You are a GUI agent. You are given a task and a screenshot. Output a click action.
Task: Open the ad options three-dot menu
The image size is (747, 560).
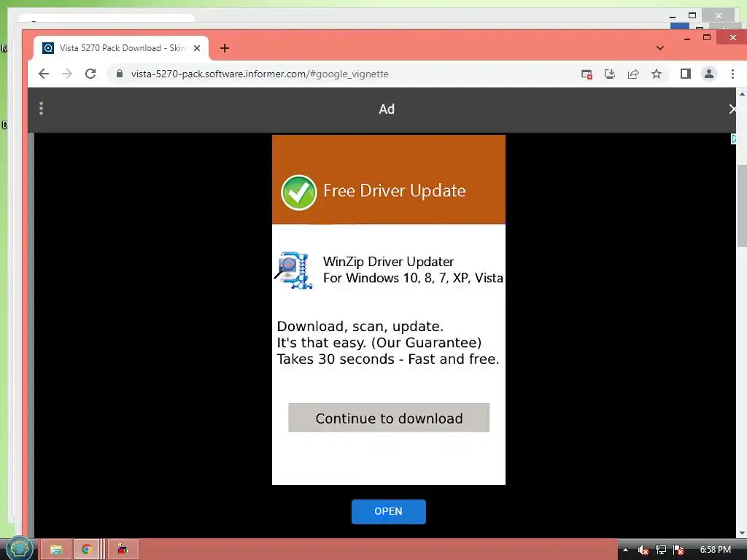click(x=42, y=109)
